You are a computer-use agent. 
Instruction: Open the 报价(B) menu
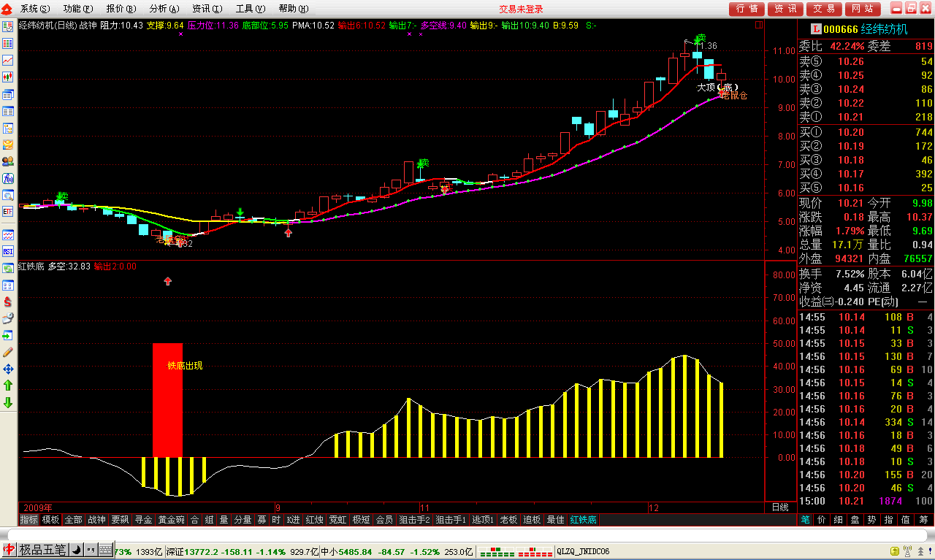pyautogui.click(x=121, y=9)
